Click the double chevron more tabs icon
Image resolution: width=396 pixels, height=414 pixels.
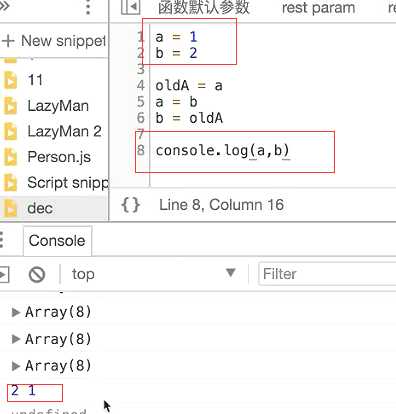pyautogui.click(x=4, y=6)
